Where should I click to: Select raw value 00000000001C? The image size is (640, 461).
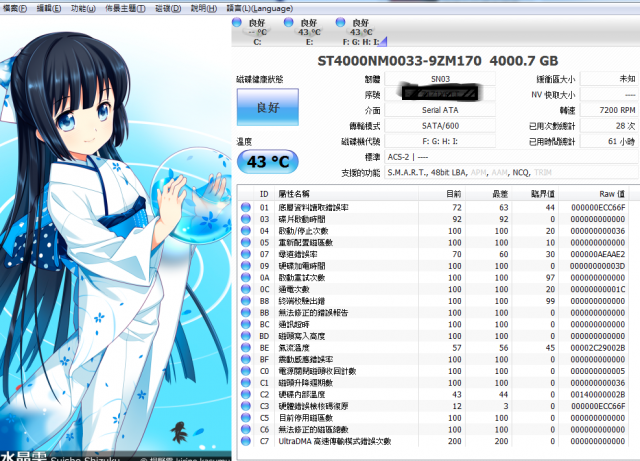pos(598,290)
